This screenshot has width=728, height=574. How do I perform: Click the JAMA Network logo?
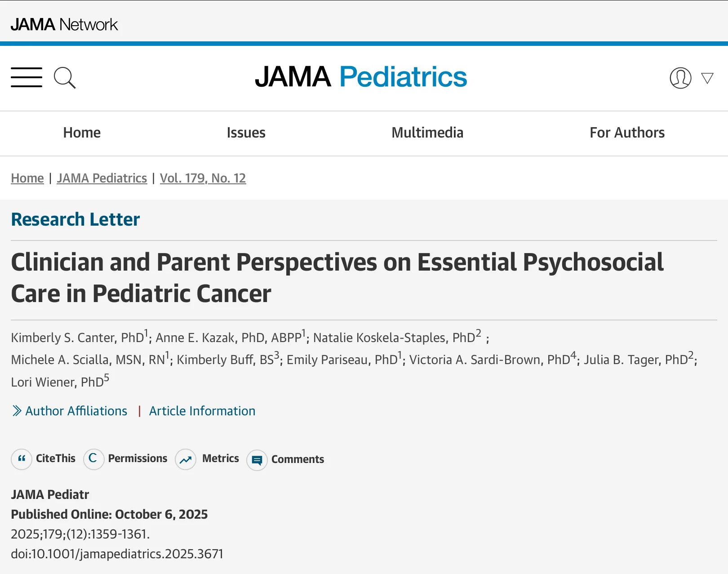point(64,24)
